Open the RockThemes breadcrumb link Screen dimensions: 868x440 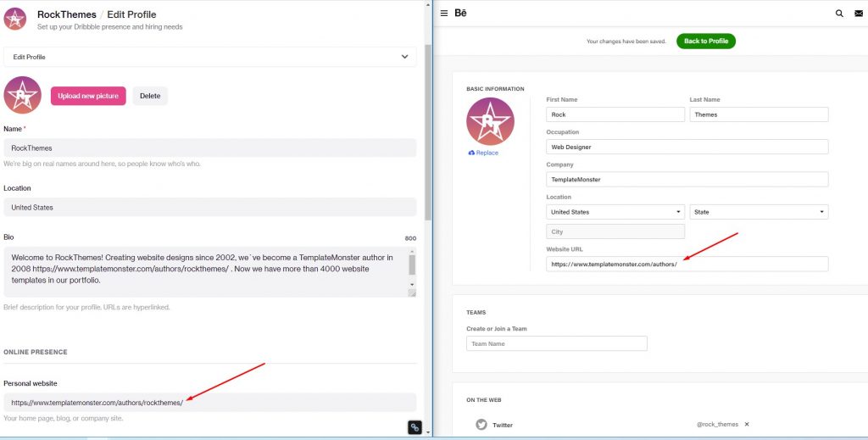pos(66,14)
